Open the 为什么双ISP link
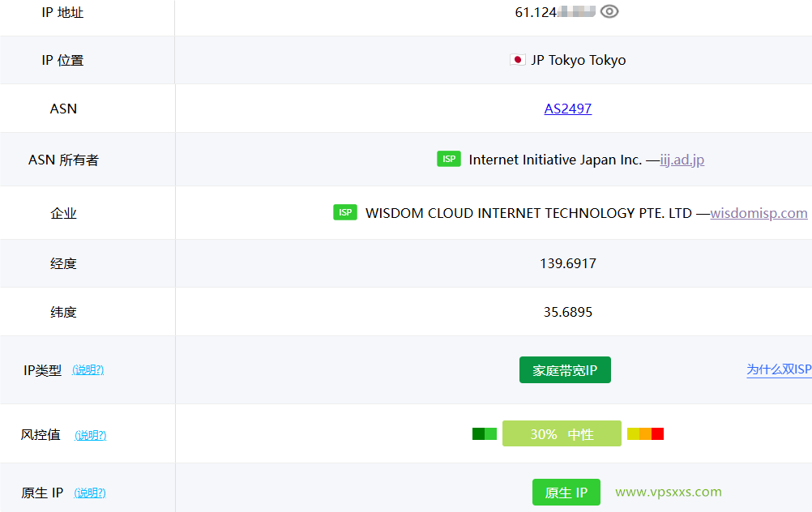The height and width of the screenshot is (512, 812). point(779,369)
